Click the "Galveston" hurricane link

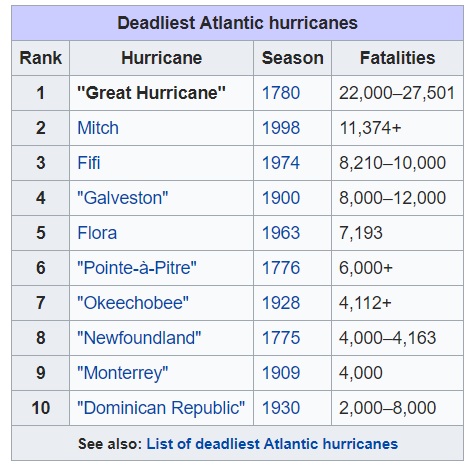pos(123,198)
